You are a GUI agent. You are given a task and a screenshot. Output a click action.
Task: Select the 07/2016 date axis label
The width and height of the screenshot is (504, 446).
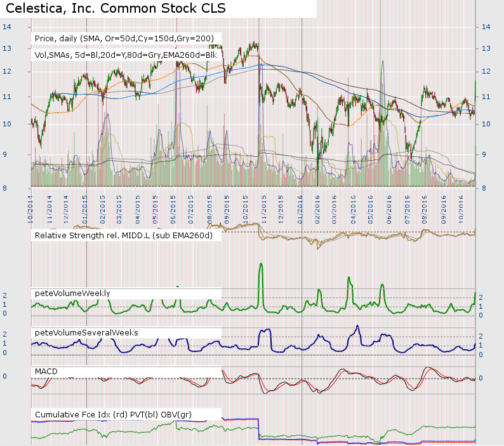[407, 210]
